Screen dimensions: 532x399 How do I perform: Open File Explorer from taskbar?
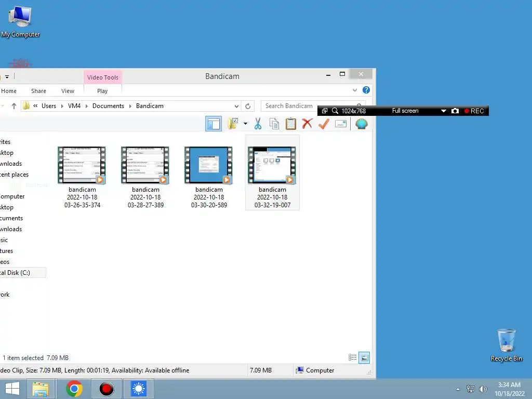coord(41,389)
